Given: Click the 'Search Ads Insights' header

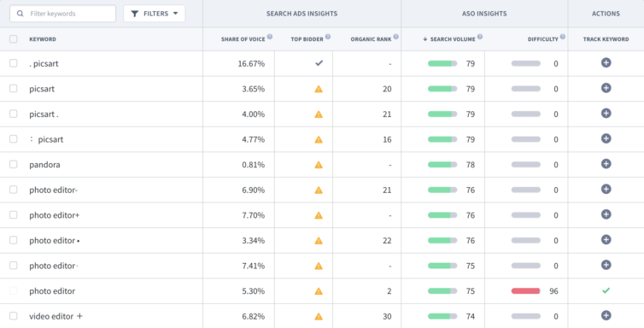Looking at the screenshot, I should (302, 14).
